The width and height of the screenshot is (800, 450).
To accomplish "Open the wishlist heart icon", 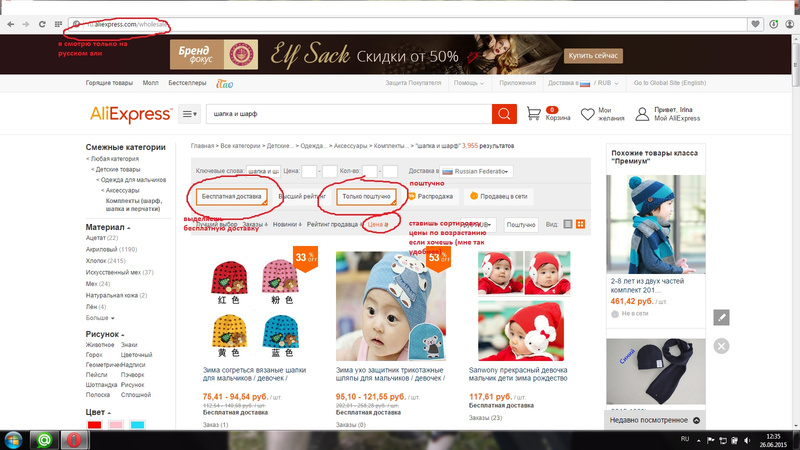I will point(588,114).
